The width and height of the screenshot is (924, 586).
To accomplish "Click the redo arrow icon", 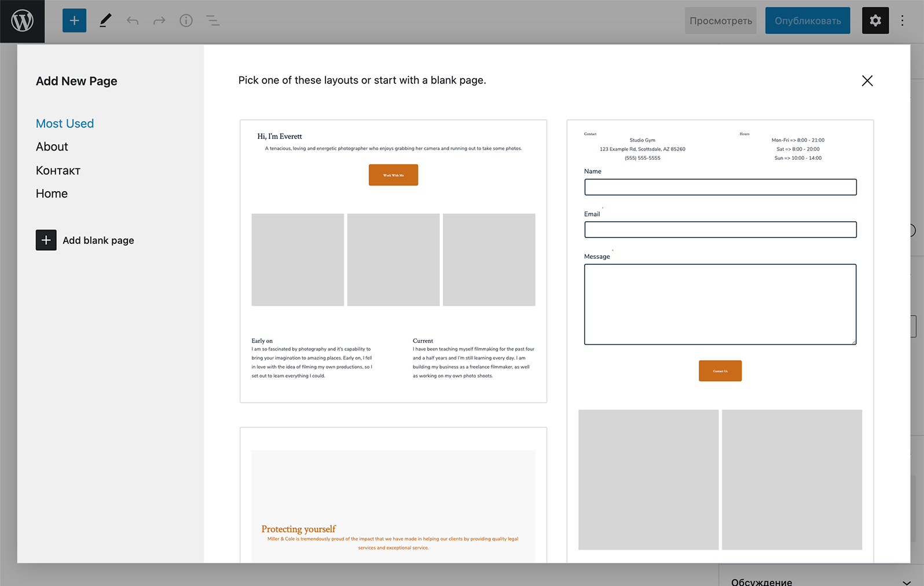I will click(159, 21).
